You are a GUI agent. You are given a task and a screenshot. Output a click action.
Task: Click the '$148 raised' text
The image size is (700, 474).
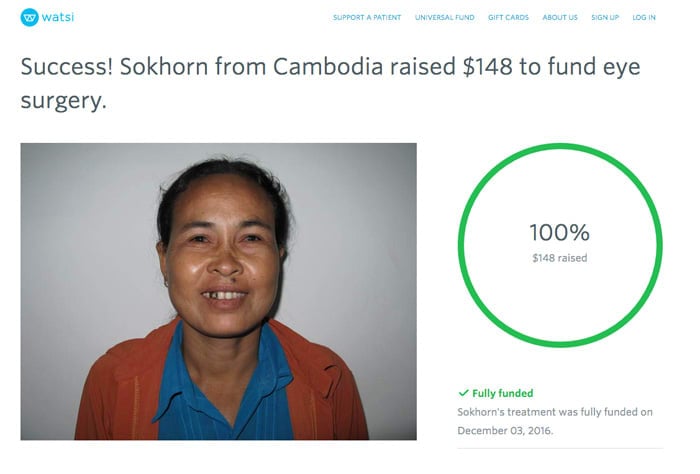[x=559, y=258]
